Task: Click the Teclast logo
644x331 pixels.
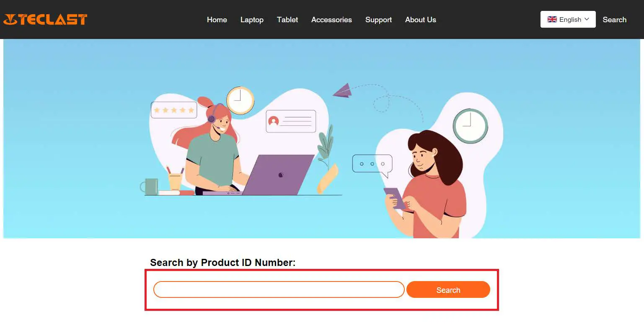Action: click(x=45, y=19)
